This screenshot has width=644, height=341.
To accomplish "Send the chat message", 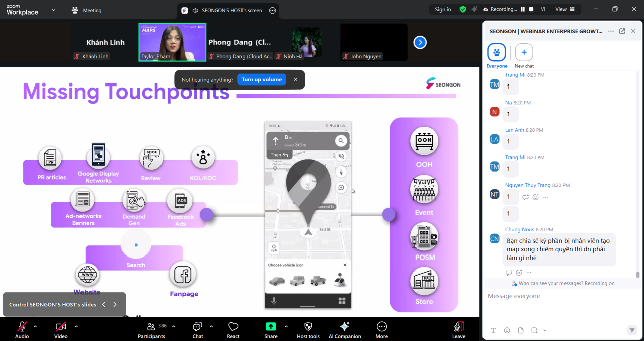I will pyautogui.click(x=632, y=330).
